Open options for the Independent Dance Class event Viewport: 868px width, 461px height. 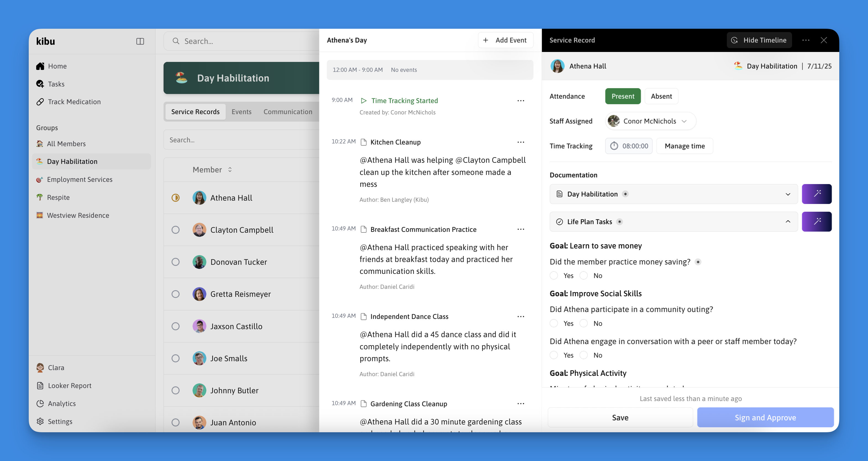[x=520, y=316]
